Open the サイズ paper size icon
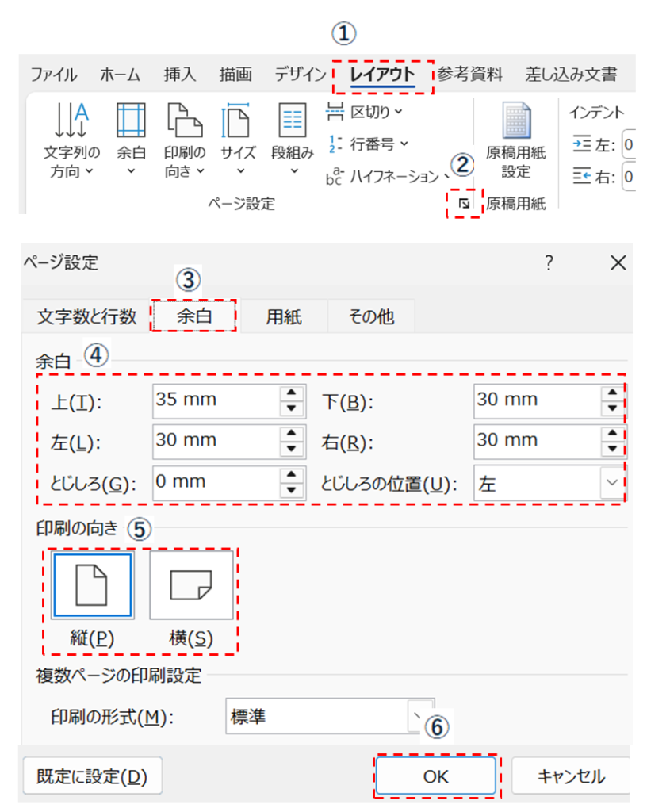The width and height of the screenshot is (647, 812). [237, 121]
